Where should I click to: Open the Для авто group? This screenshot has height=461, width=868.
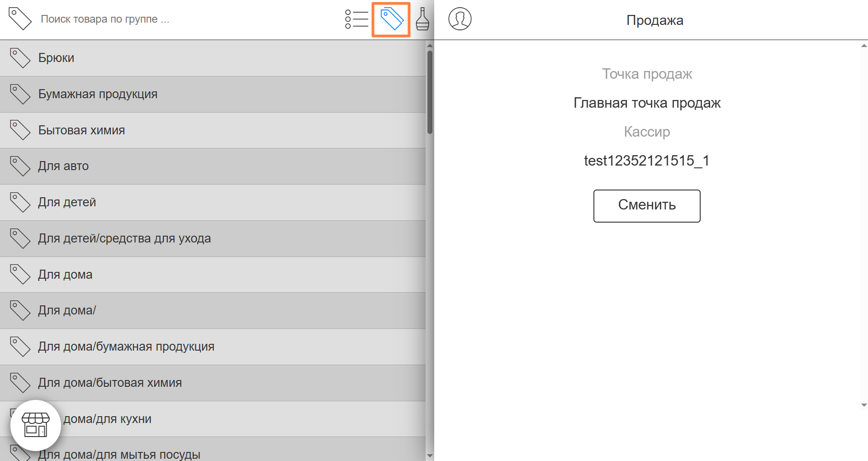[x=213, y=166]
